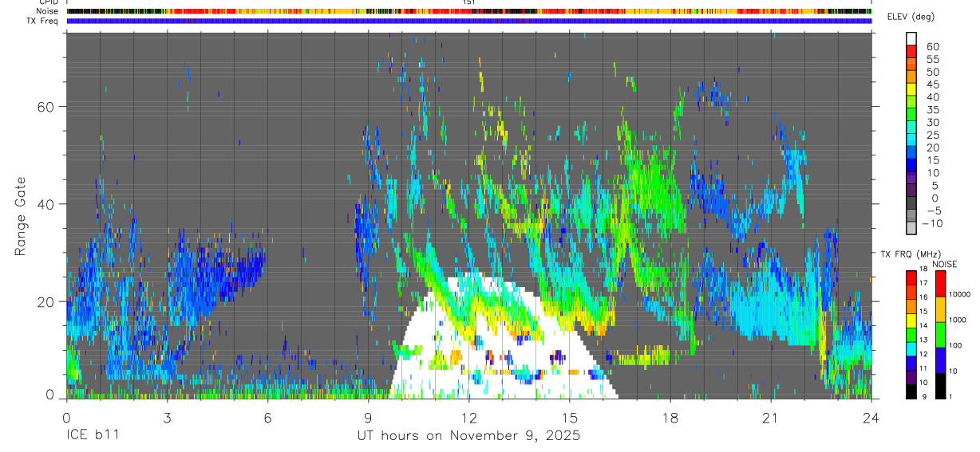Select the green segment of NOISE bar
Image resolution: width=980 pixels, height=452 pixels.
click(x=941, y=335)
